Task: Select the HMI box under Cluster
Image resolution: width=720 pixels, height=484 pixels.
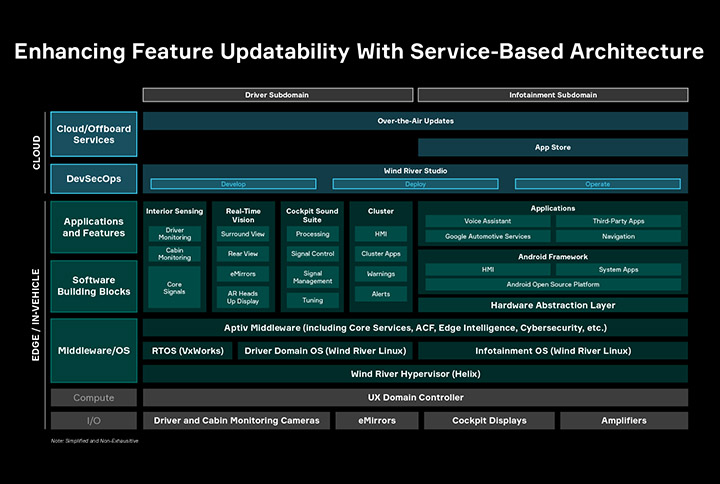Action: click(381, 234)
